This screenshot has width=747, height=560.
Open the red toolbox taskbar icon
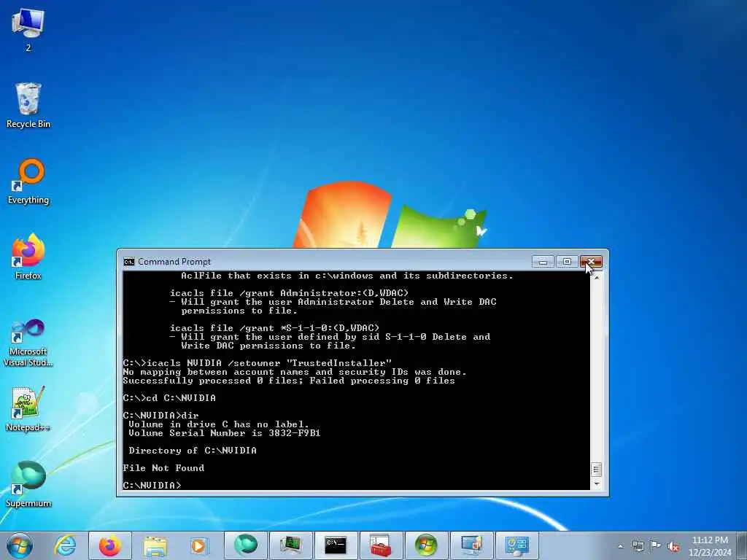point(381,545)
